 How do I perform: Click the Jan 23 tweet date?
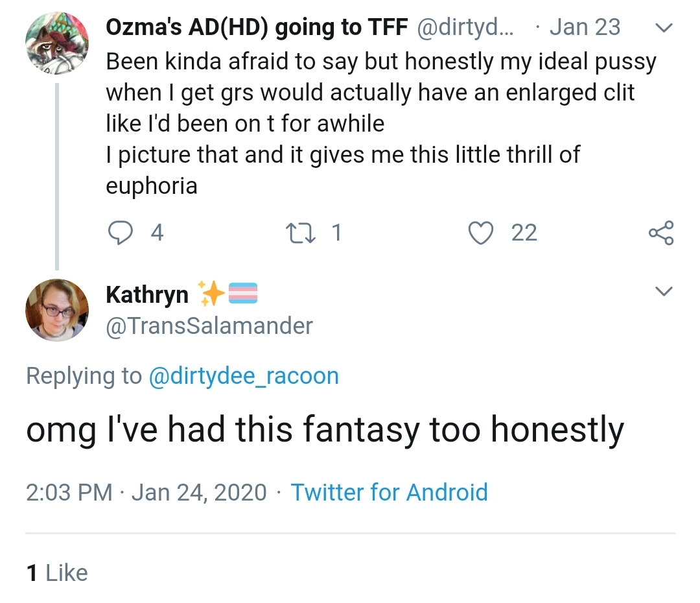(x=585, y=27)
